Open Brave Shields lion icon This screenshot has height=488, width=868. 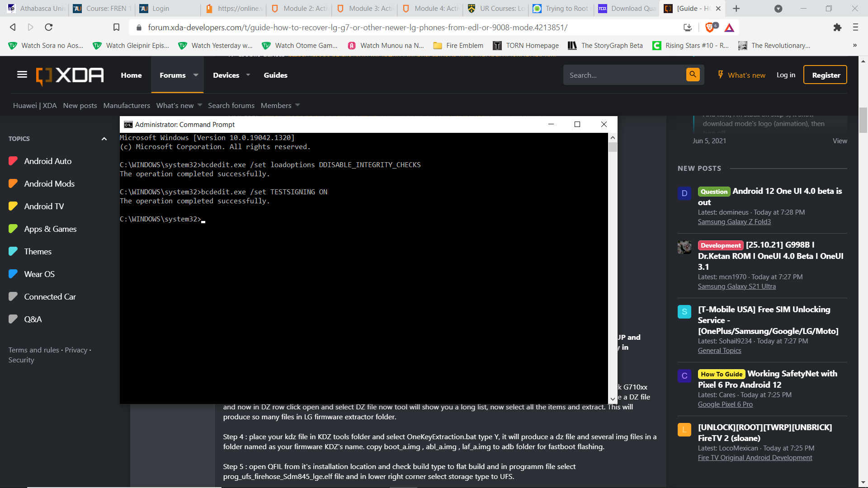pos(711,28)
